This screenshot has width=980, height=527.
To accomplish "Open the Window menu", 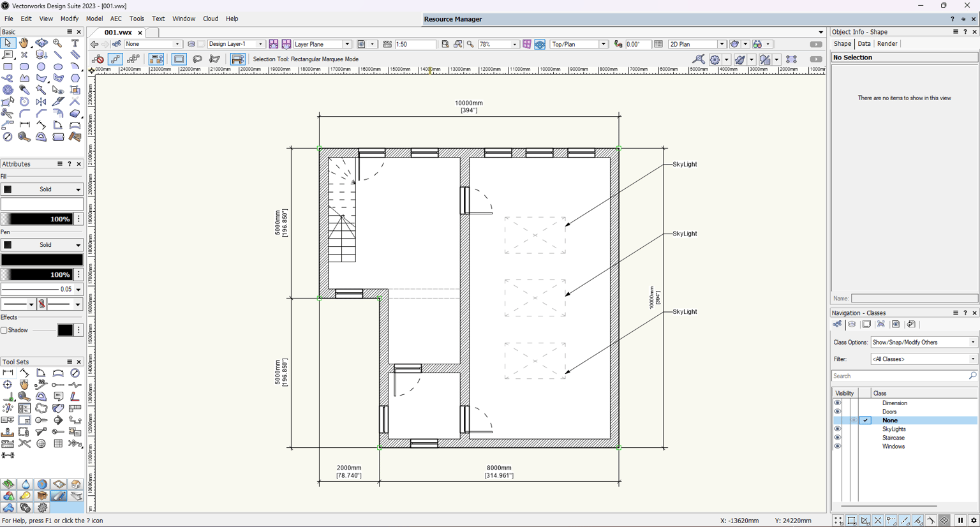I will [x=184, y=19].
